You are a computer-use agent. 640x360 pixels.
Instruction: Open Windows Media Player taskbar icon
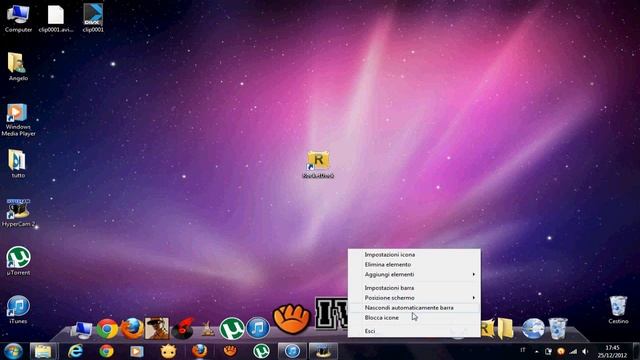(x=137, y=351)
